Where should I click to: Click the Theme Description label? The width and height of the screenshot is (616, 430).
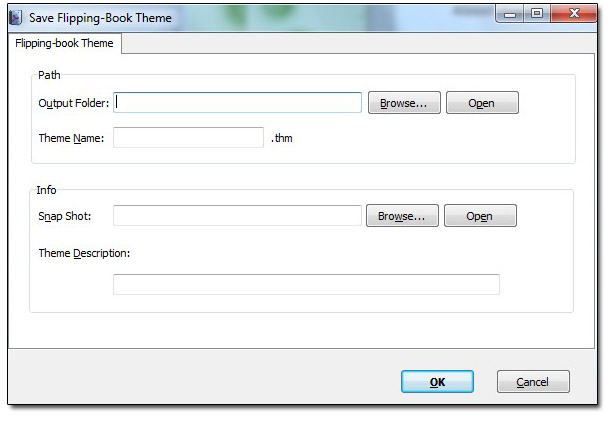[84, 253]
